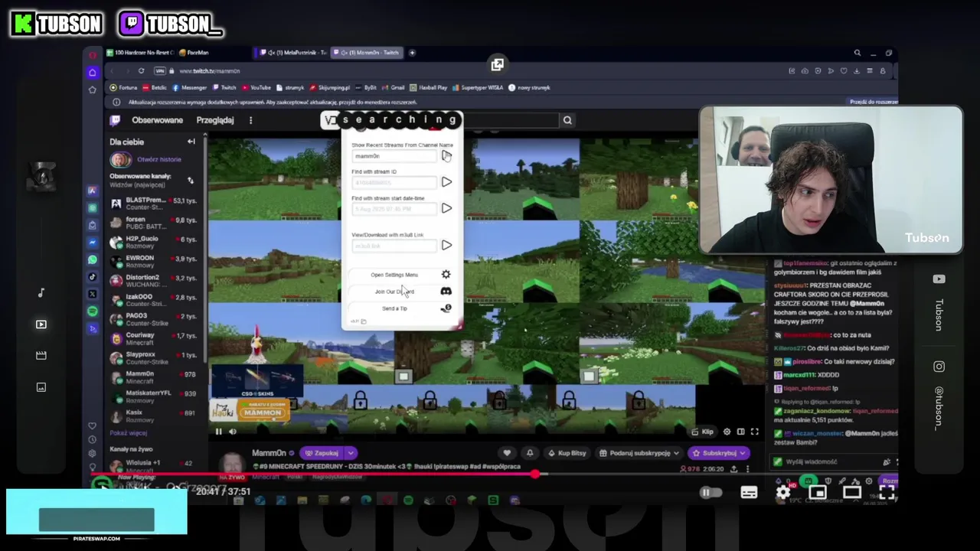Change followed channels sort order
The height and width of the screenshot is (551, 980).
point(191,181)
